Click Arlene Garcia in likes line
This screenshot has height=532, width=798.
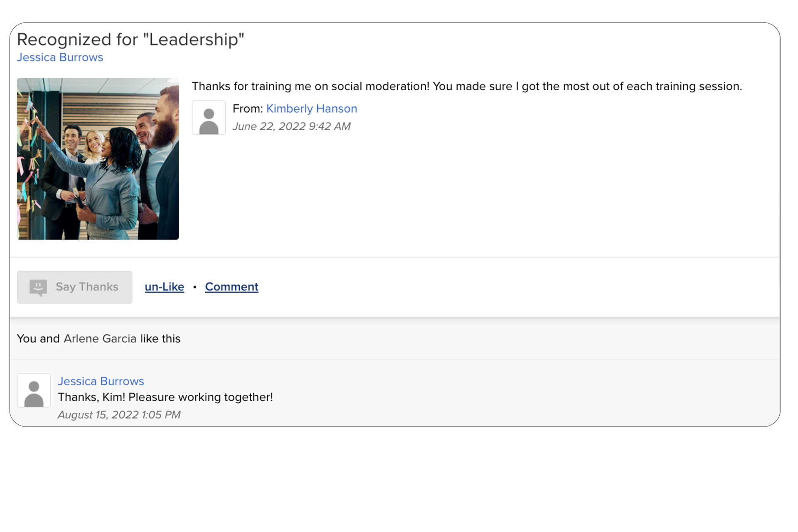click(x=100, y=339)
